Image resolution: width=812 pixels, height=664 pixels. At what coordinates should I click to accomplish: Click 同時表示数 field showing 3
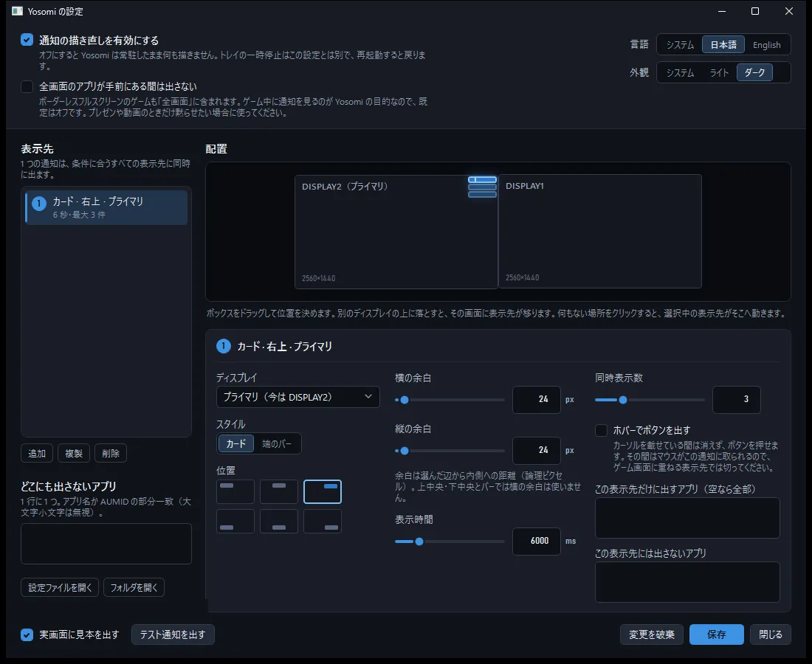click(737, 400)
